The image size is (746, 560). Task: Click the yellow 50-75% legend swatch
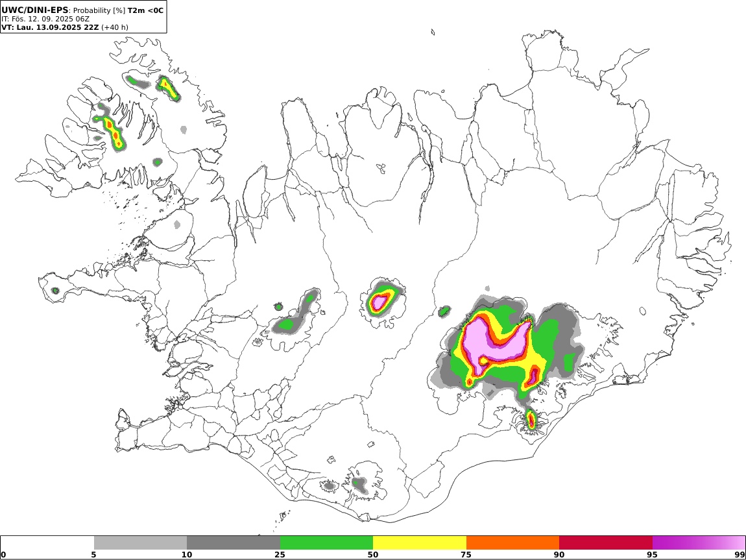420,543
